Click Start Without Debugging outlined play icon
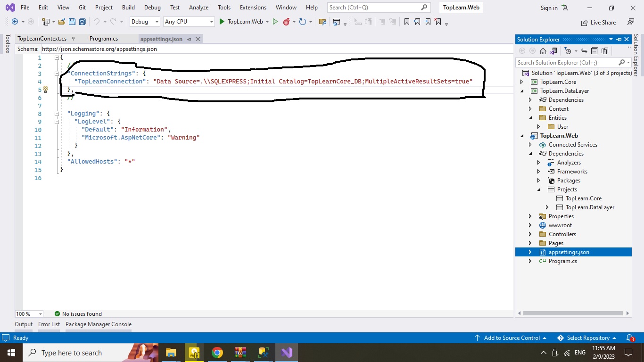 [275, 22]
